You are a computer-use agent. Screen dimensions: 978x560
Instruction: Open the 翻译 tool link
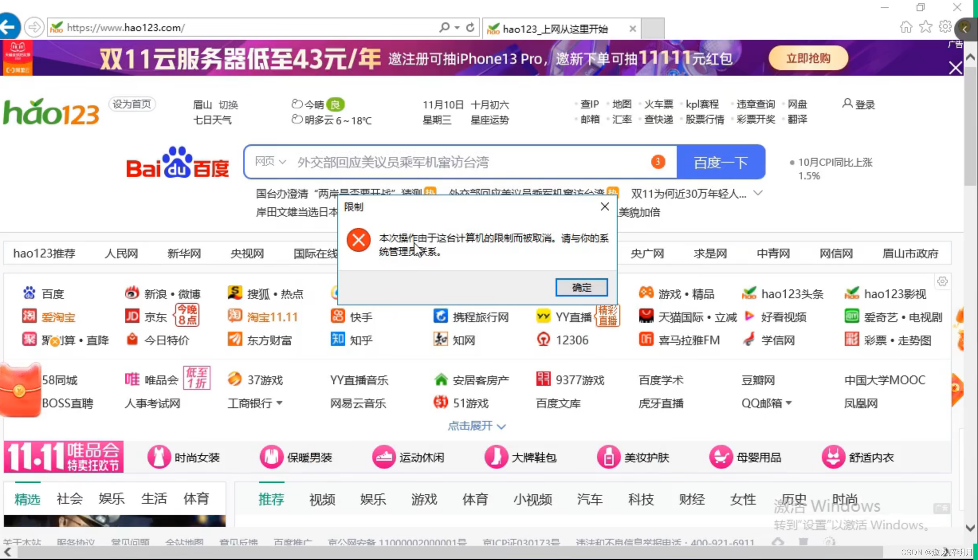(x=797, y=119)
